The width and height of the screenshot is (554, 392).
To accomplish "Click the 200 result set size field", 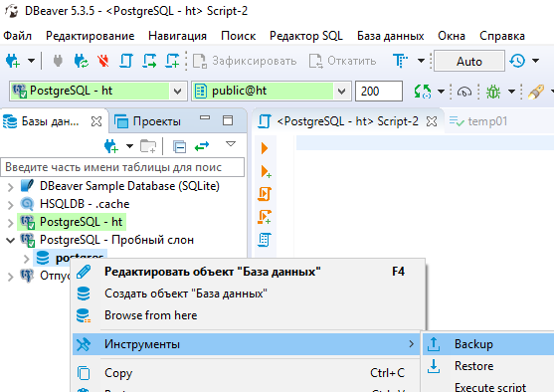I will [x=379, y=92].
